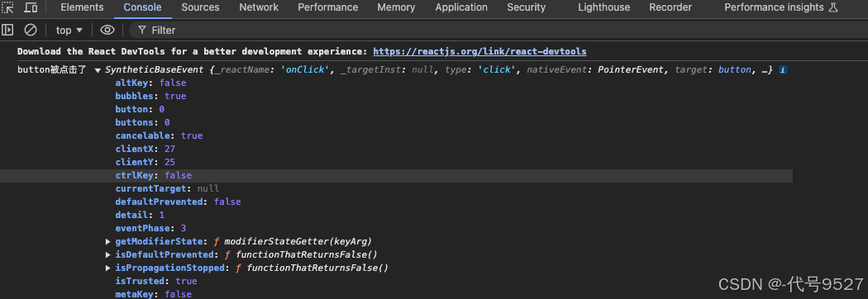Expand the isPropagationStopped function entry
This screenshot has width=868, height=299.
pyautogui.click(x=108, y=268)
